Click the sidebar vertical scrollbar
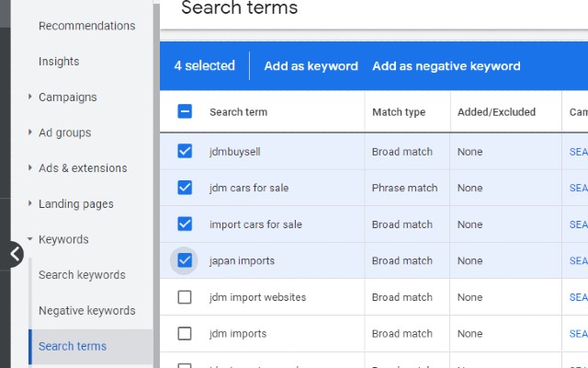The height and width of the screenshot is (368, 588). [x=156, y=184]
